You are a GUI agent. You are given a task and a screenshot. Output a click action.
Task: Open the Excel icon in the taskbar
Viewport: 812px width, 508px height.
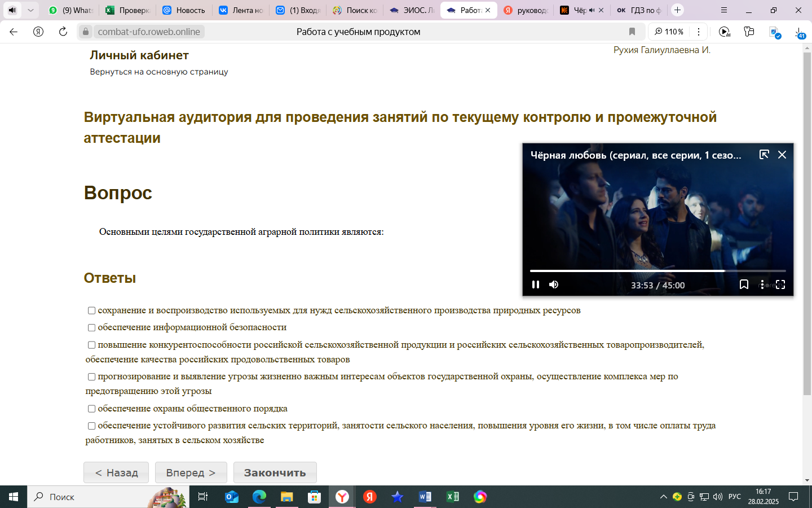pos(452,497)
